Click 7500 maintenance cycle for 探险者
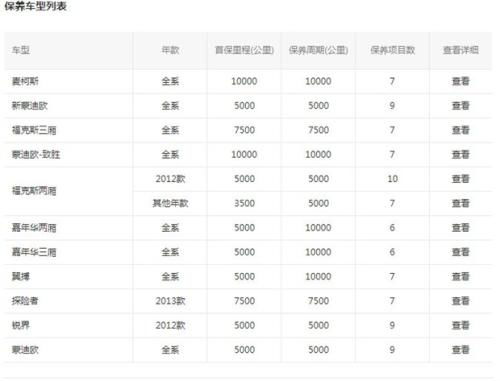The height and width of the screenshot is (381, 500). click(318, 301)
